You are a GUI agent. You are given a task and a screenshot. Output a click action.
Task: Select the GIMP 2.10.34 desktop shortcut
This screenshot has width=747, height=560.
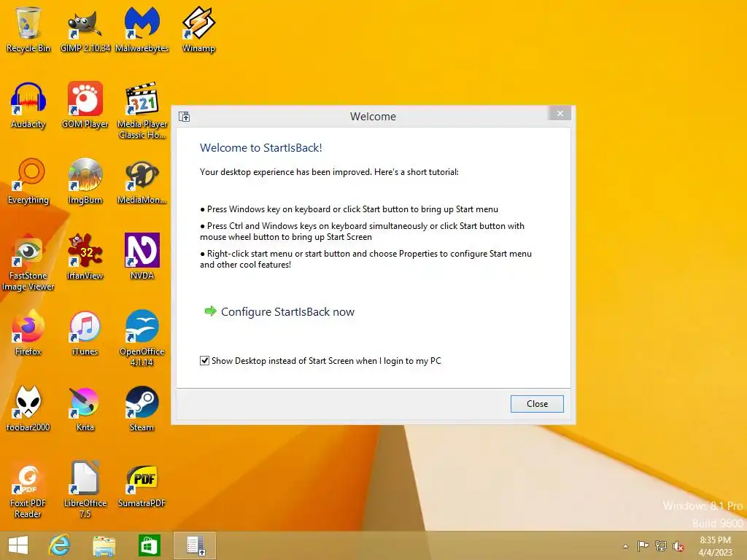(85, 29)
